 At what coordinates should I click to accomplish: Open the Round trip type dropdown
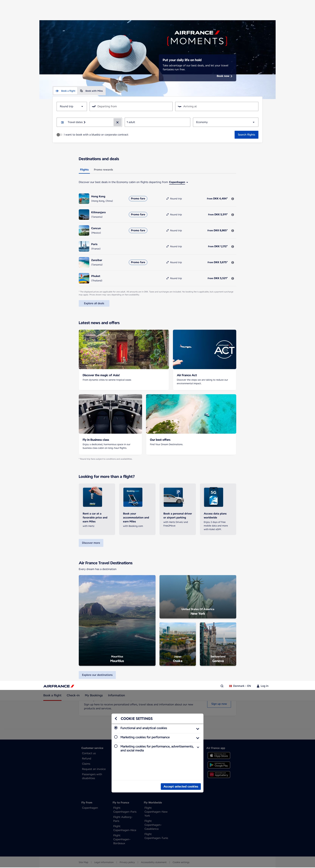point(72,106)
